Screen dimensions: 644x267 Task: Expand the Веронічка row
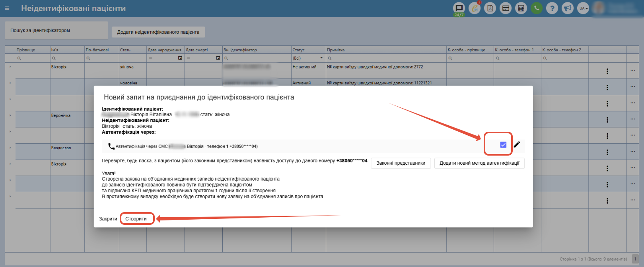click(x=10, y=115)
